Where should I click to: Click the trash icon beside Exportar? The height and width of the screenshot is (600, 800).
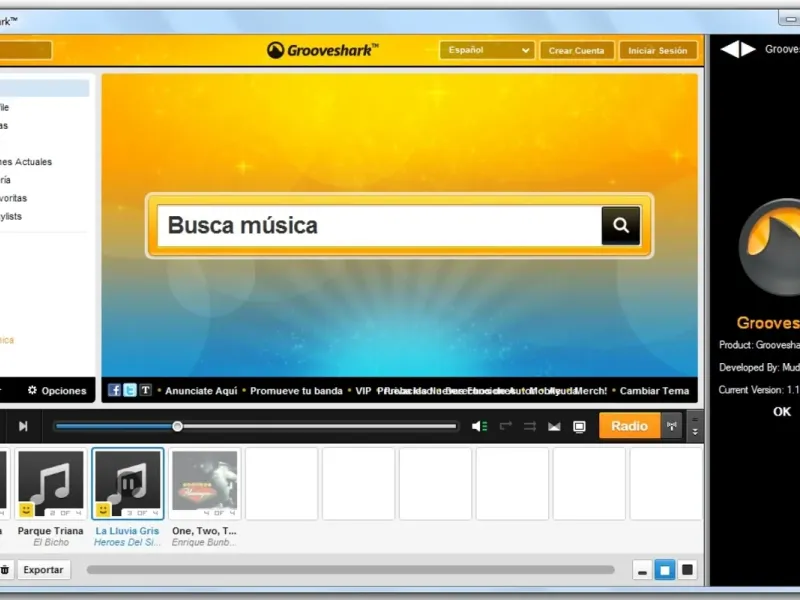coord(5,569)
